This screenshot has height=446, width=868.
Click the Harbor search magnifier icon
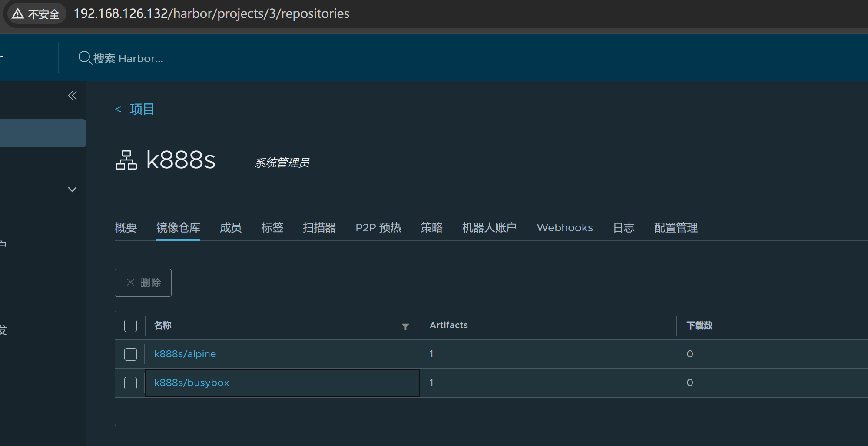click(84, 58)
